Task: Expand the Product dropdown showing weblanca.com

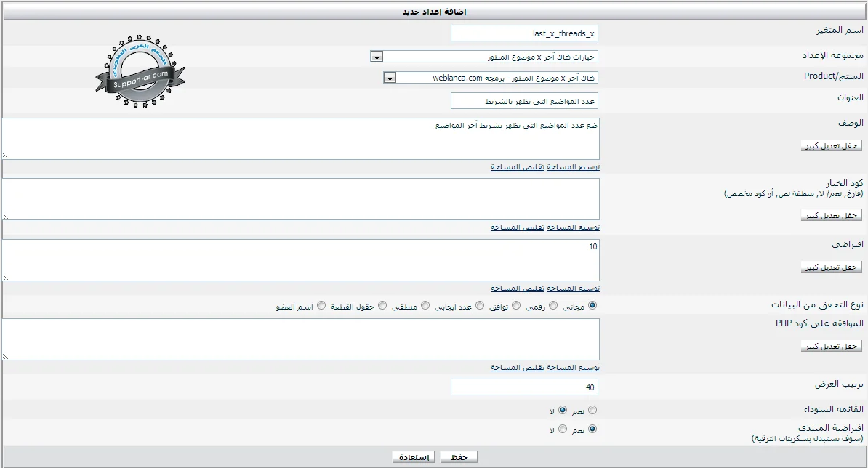Action: [x=390, y=78]
